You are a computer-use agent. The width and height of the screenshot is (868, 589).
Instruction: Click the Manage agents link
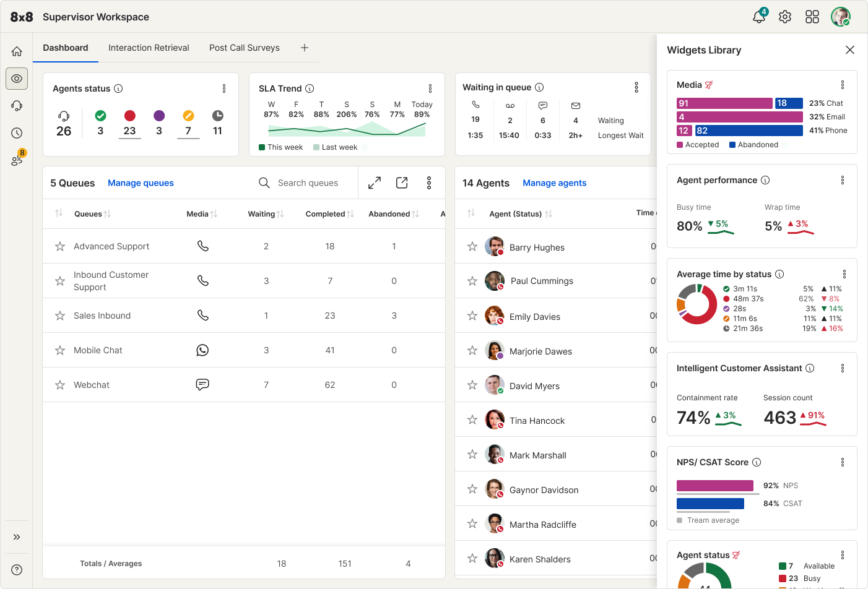click(x=554, y=183)
